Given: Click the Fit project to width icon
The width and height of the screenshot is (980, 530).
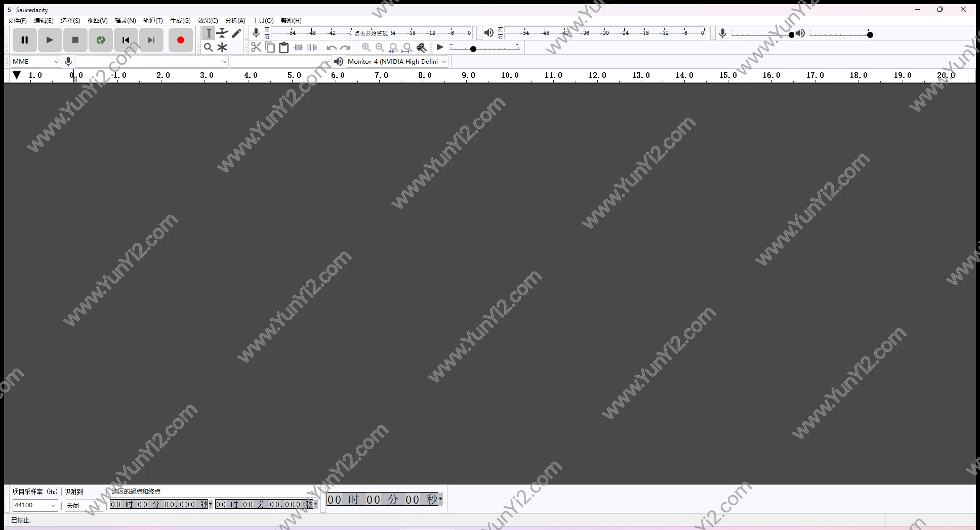Looking at the screenshot, I should (x=407, y=48).
